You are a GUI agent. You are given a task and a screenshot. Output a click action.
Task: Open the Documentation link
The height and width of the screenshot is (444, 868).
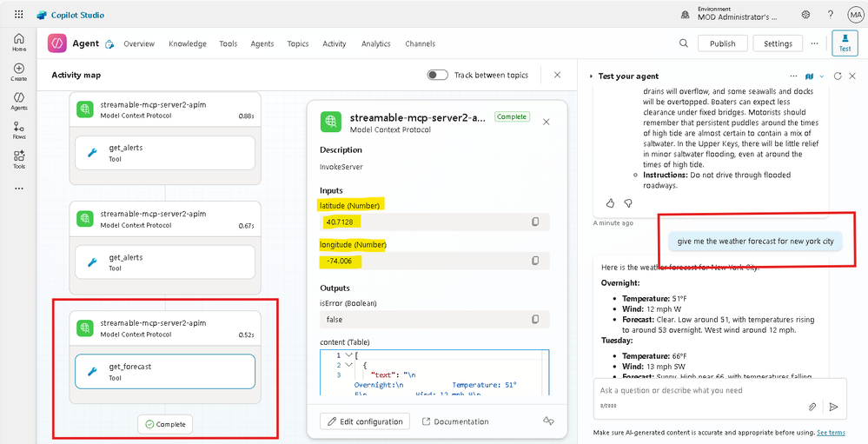pyautogui.click(x=455, y=421)
